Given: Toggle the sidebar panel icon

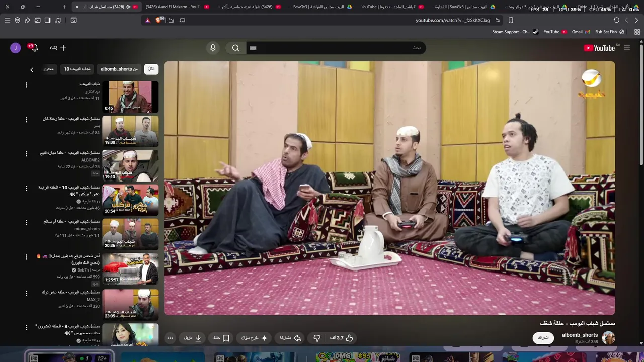Looking at the screenshot, I should click(x=47, y=20).
